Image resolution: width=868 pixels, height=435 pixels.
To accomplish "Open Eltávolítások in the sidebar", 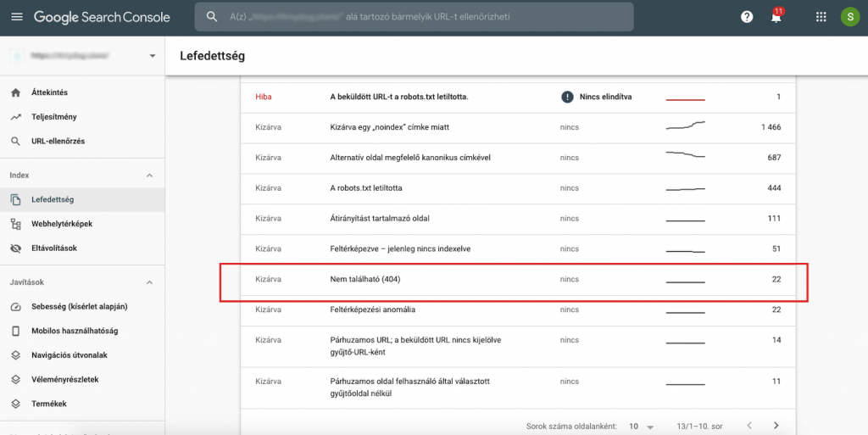I will tap(82, 248).
